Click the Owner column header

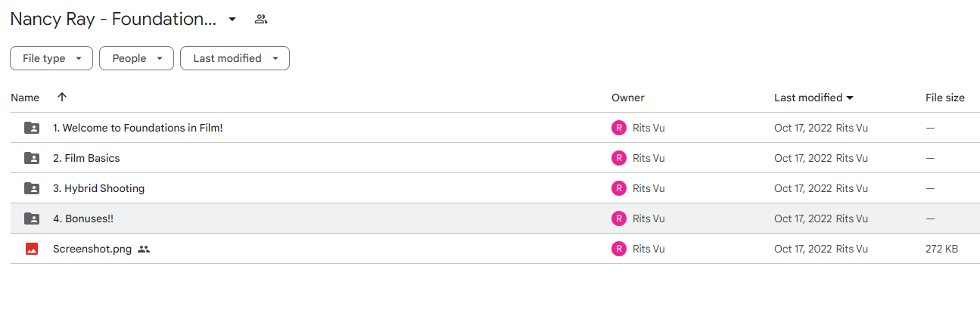(x=628, y=98)
